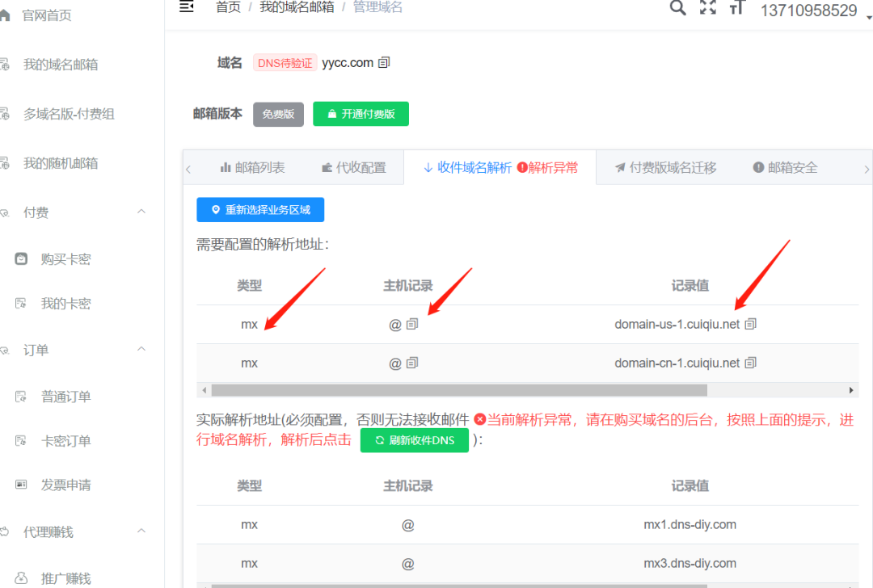Click the right arrow to scroll the tab bar
Screen dimensions: 873x588
pos(865,167)
